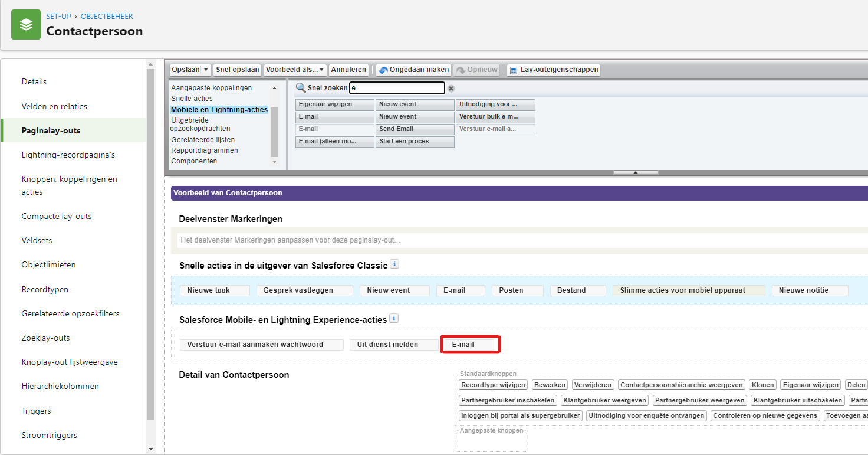Select Mobiele en Lightning-acties palette category
The width and height of the screenshot is (868, 455).
point(219,110)
